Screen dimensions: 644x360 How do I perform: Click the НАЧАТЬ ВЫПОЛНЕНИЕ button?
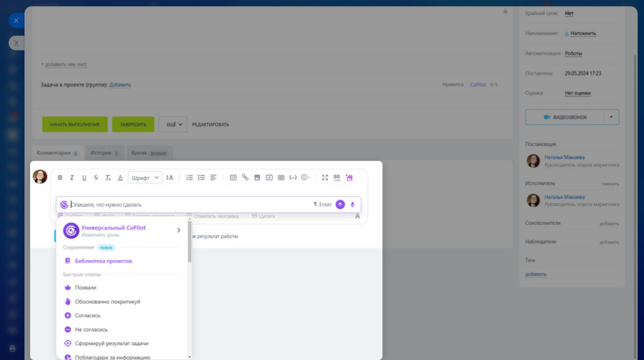click(x=75, y=125)
